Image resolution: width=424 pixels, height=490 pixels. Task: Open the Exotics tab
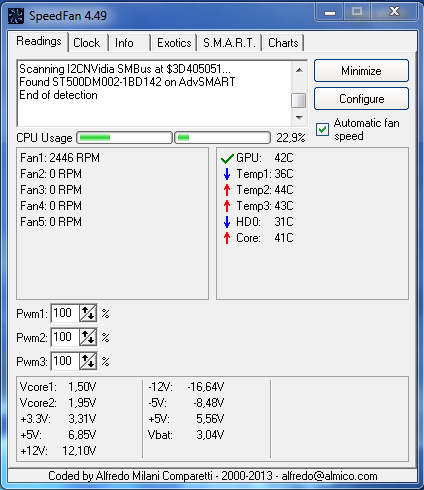pyautogui.click(x=174, y=43)
